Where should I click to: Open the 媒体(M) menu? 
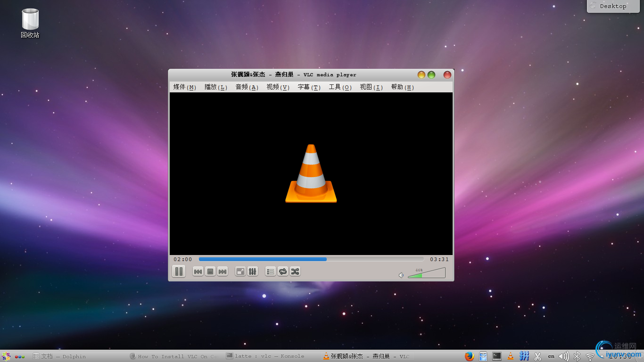pos(185,87)
